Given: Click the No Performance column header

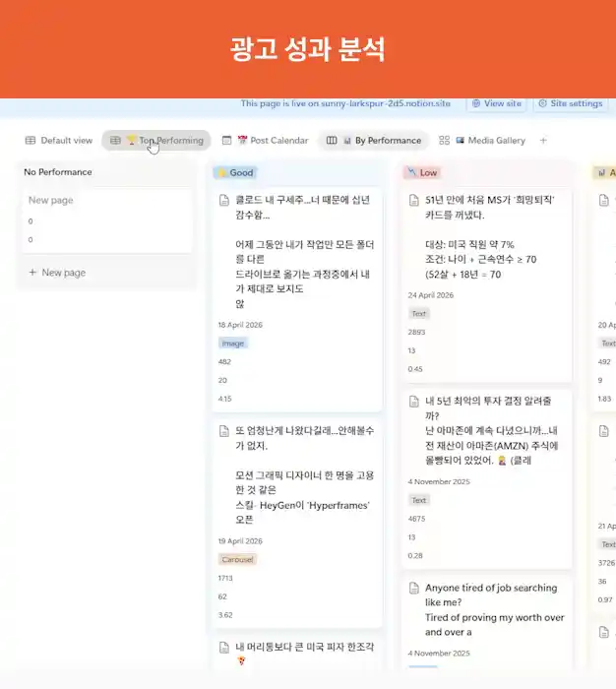Looking at the screenshot, I should point(58,172).
